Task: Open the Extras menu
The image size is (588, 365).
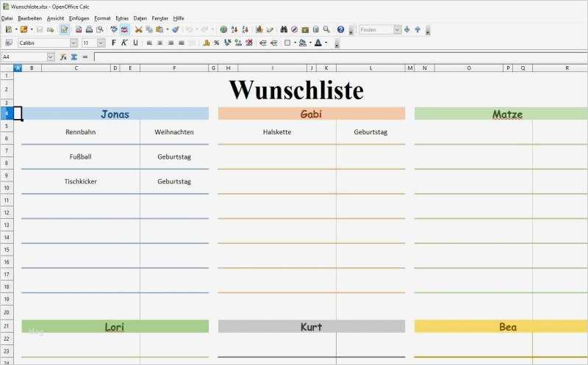Action: (122, 18)
